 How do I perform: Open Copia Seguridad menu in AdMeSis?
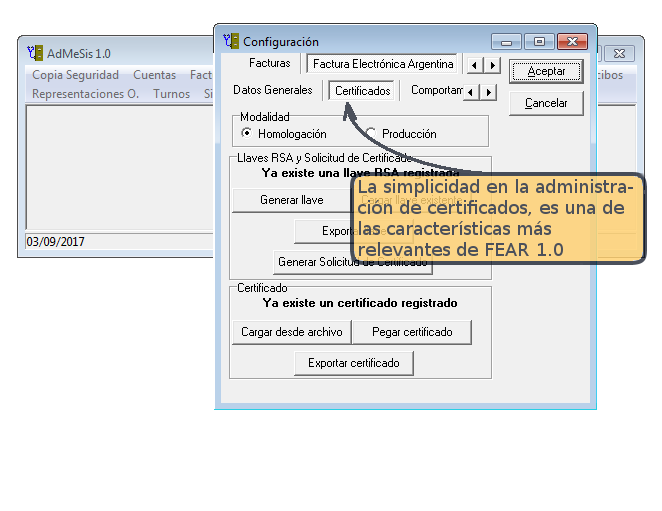76,75
